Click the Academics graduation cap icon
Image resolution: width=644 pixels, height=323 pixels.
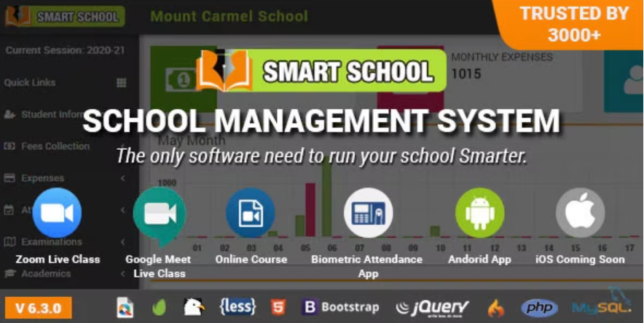[x=9, y=274]
